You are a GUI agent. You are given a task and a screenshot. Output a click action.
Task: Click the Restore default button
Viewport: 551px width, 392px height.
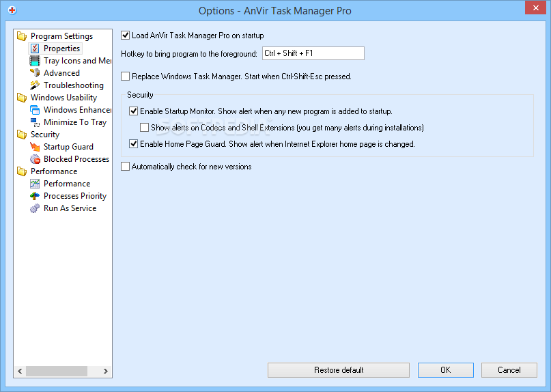point(339,370)
